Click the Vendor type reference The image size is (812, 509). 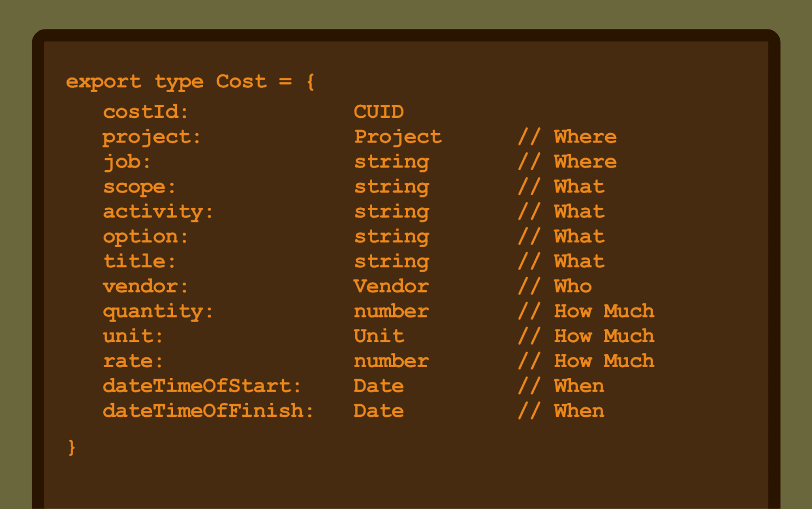391,286
